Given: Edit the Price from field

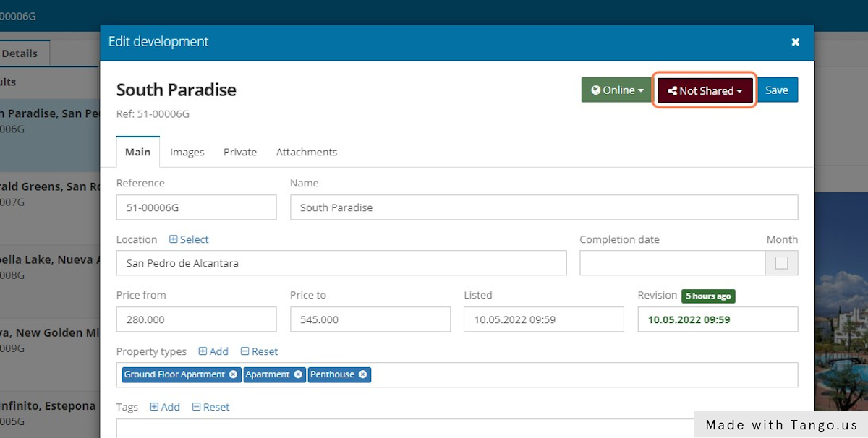Looking at the screenshot, I should point(196,319).
